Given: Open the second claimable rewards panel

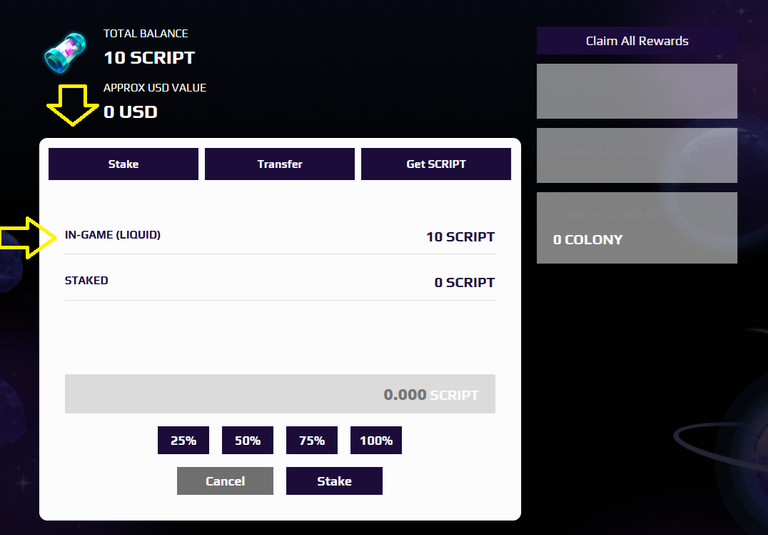Looking at the screenshot, I should [637, 155].
